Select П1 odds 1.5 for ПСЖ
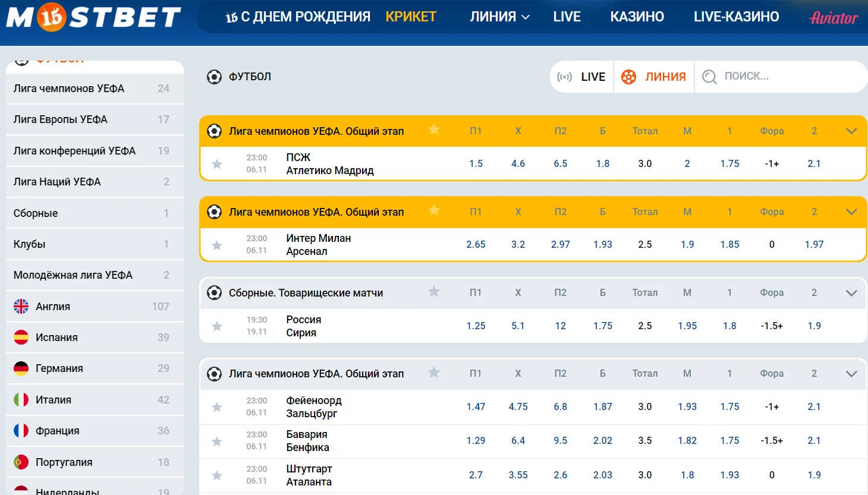Screen dimensions: 868x495 [x=476, y=164]
